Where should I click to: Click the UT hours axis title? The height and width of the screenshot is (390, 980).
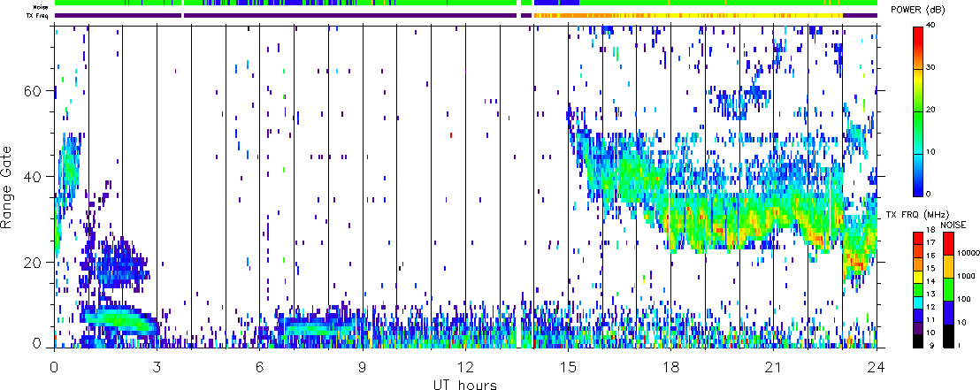tap(466, 385)
